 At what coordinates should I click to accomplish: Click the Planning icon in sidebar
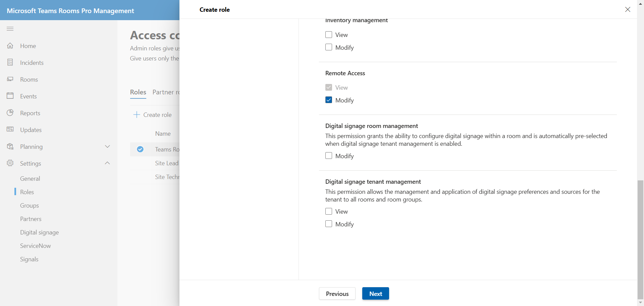(x=10, y=146)
